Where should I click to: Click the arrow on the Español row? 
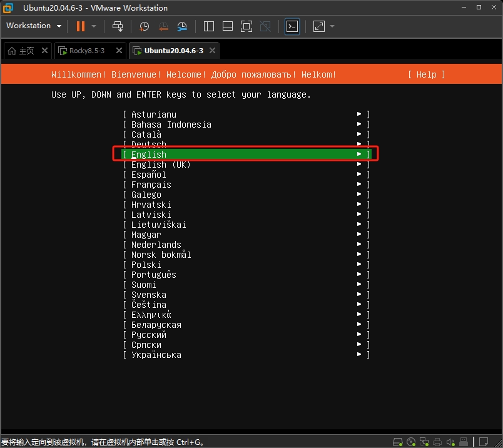[x=359, y=174]
